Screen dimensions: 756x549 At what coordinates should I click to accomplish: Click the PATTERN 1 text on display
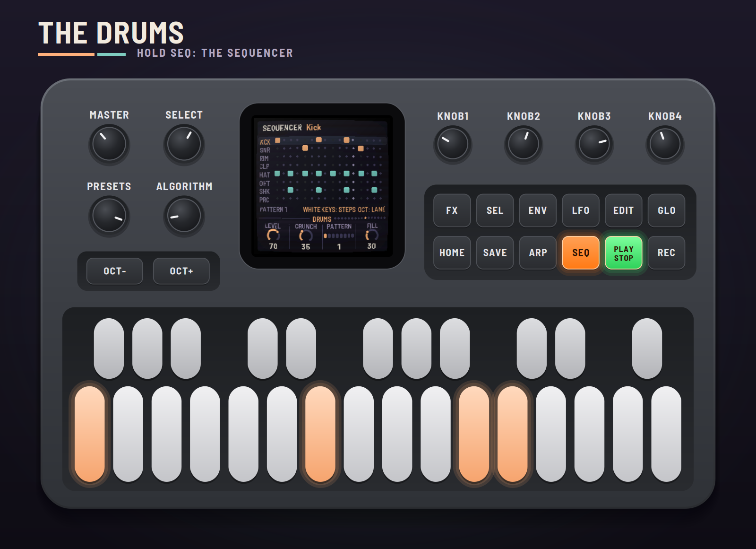click(x=274, y=209)
